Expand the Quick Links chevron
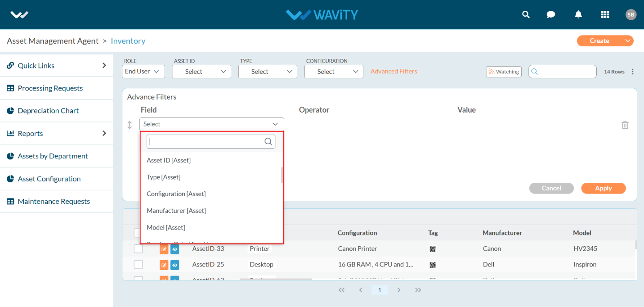The image size is (644, 307). [x=104, y=65]
